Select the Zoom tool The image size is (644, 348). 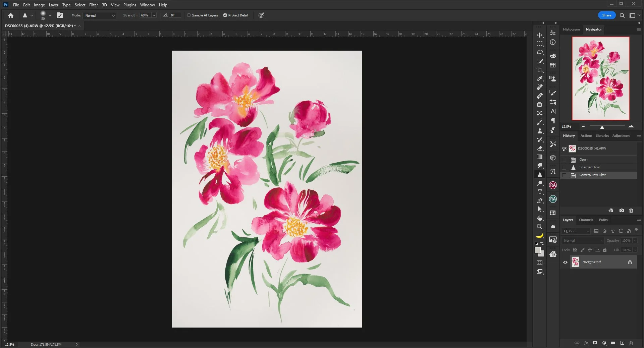click(x=539, y=227)
